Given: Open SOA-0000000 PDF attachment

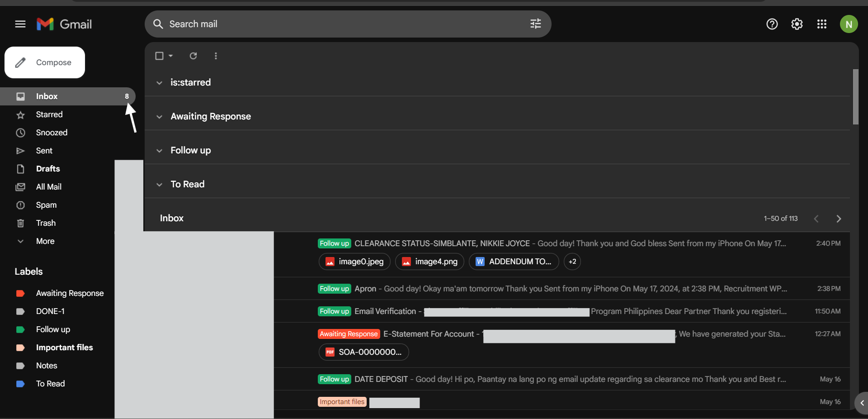Looking at the screenshot, I should coord(363,352).
